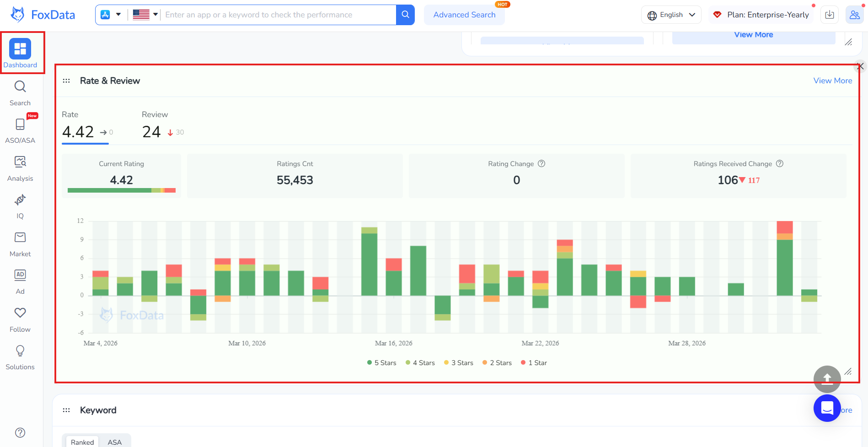Switch to the ASA keyword tab
Screen dimensions: 868x447
[114, 442]
